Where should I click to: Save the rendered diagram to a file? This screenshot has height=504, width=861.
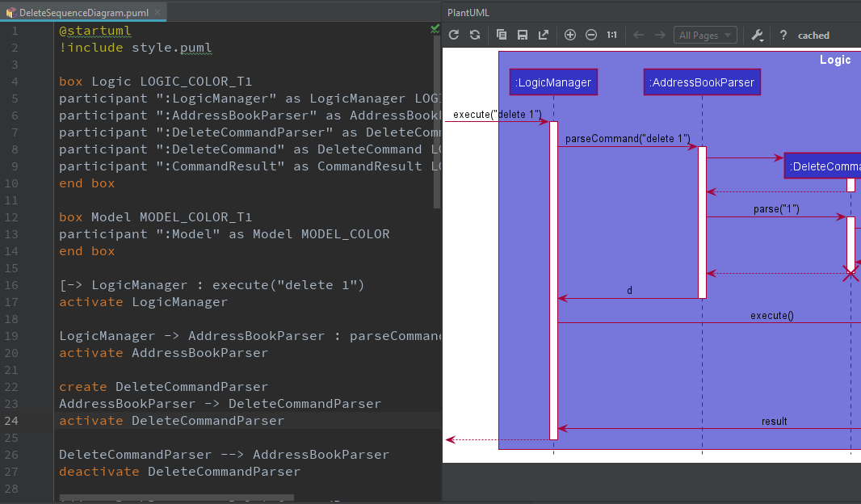(x=522, y=35)
